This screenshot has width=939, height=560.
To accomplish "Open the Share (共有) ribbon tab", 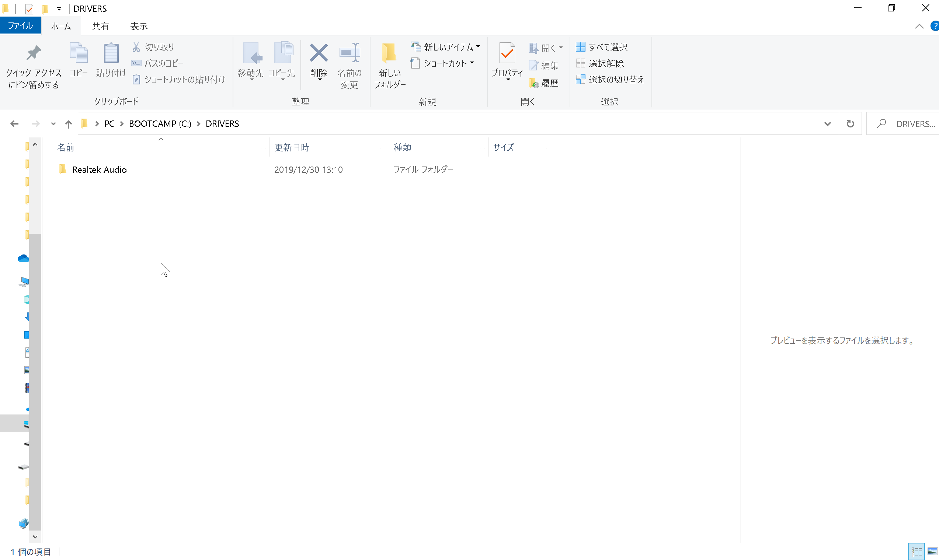I will click(x=100, y=26).
